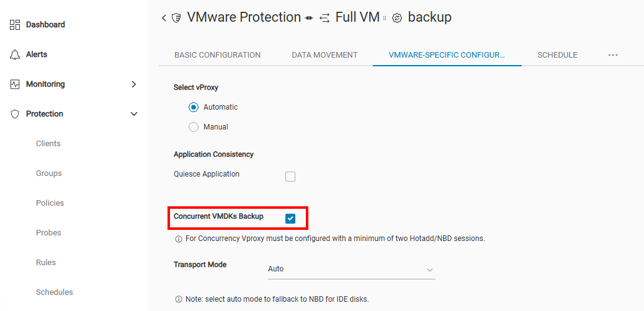Click the info icon beside Concurrency note
Image resolution: width=644 pixels, height=311 pixels.
click(x=179, y=239)
